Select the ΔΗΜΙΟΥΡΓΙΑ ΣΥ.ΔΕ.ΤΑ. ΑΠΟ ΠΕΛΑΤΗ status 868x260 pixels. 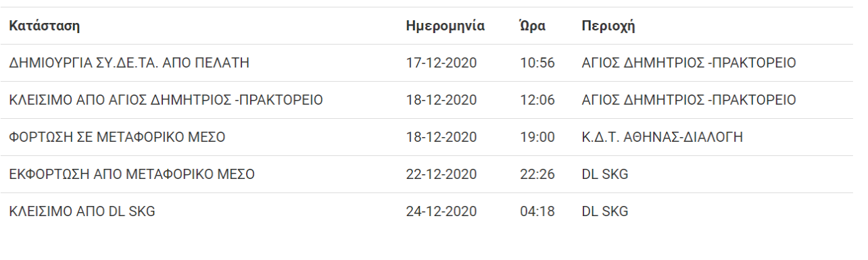point(130,63)
